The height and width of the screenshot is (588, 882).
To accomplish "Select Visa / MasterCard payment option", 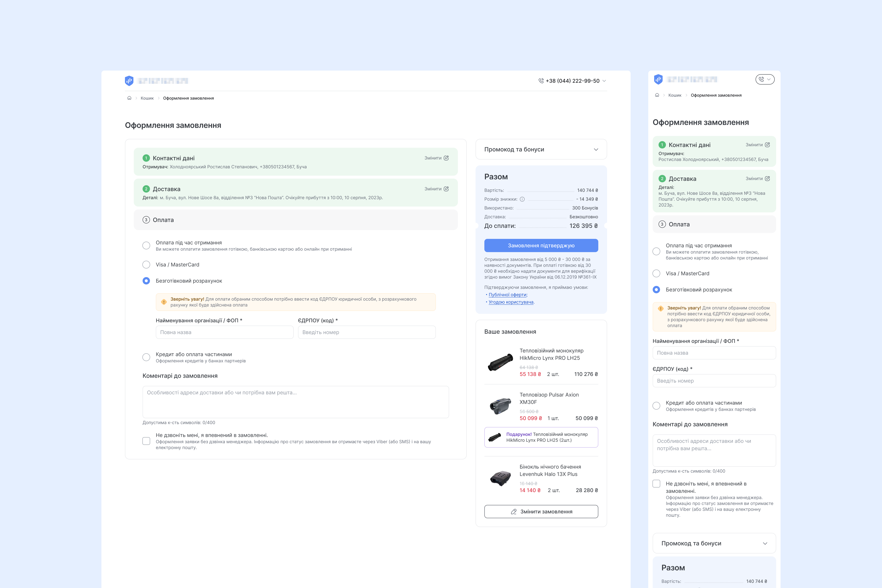I will [146, 265].
